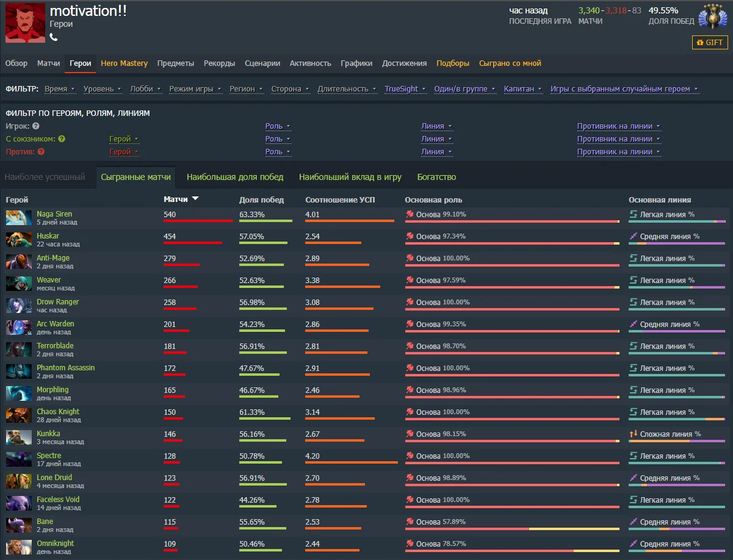
Task: Click the Anti-Mage hero portrait
Action: pos(18,262)
